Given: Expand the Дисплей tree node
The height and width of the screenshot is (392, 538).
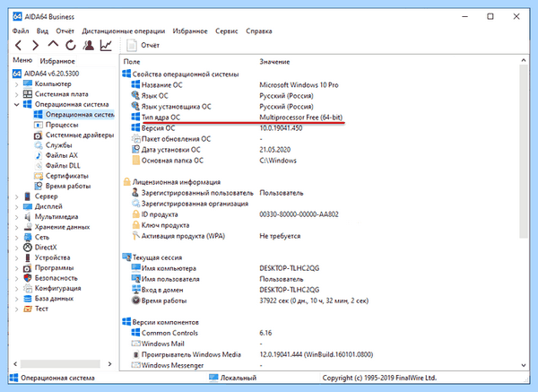Looking at the screenshot, I should 16,207.
